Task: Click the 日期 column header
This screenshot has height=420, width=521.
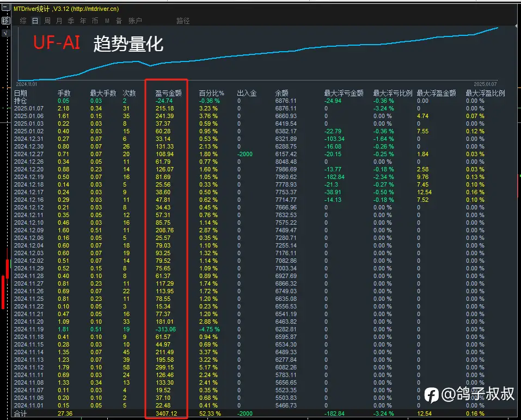Action: [x=20, y=93]
